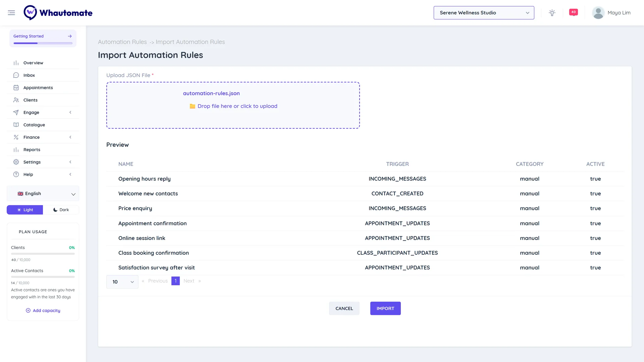The width and height of the screenshot is (644, 362).
Task: Click the Automation Rules breadcrumb link
Action: [x=122, y=42]
